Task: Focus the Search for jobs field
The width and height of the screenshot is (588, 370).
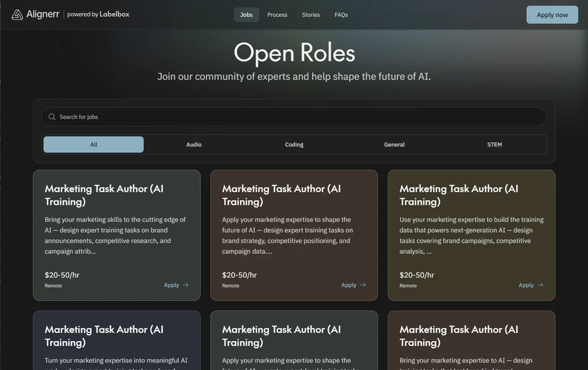Action: 294,117
